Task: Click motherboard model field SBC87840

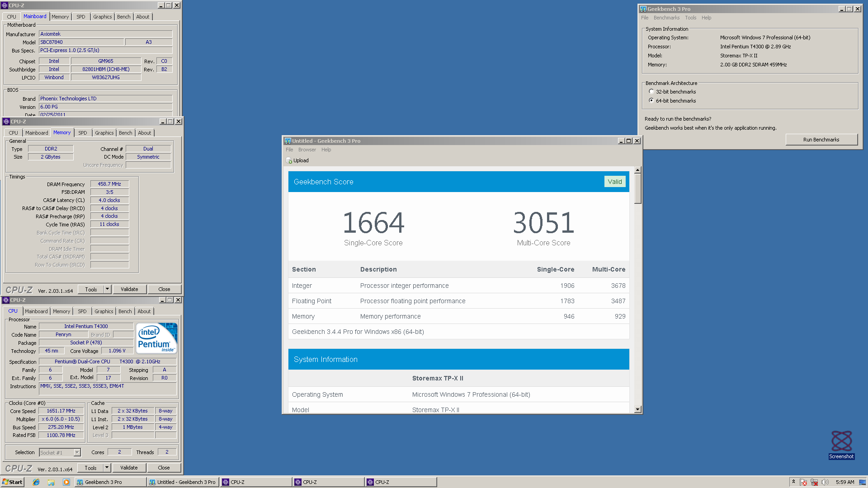Action: [81, 42]
